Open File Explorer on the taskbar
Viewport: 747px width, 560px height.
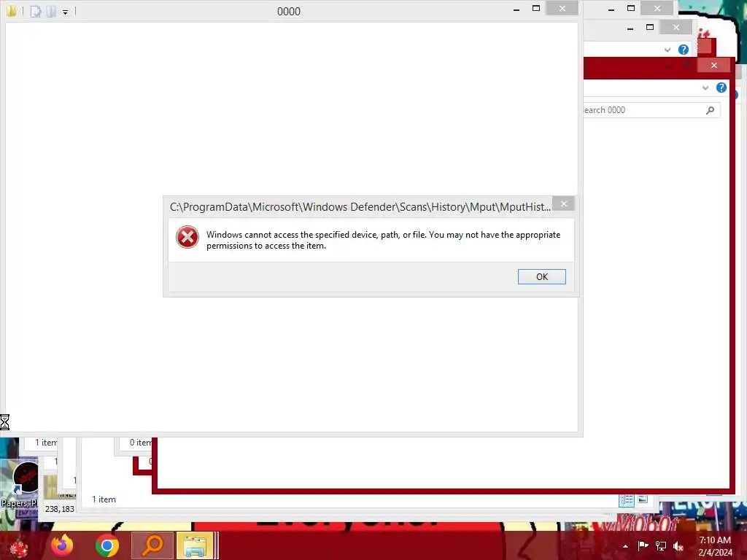tap(195, 545)
